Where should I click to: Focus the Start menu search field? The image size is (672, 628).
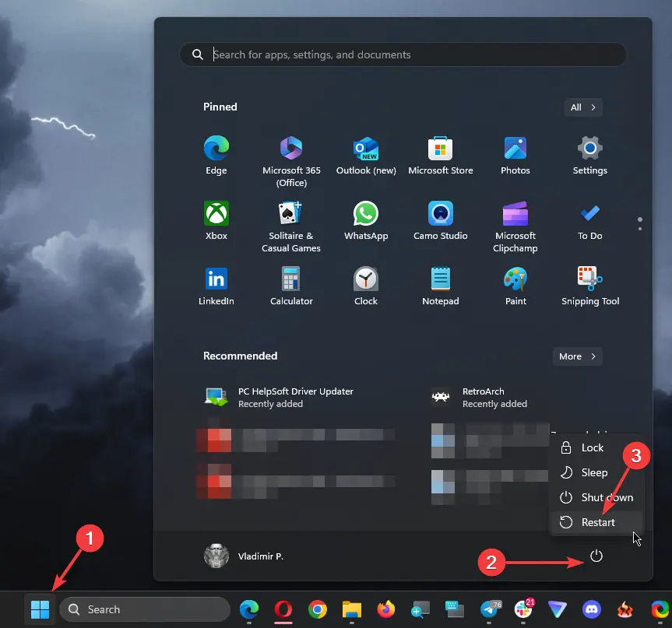pos(403,54)
